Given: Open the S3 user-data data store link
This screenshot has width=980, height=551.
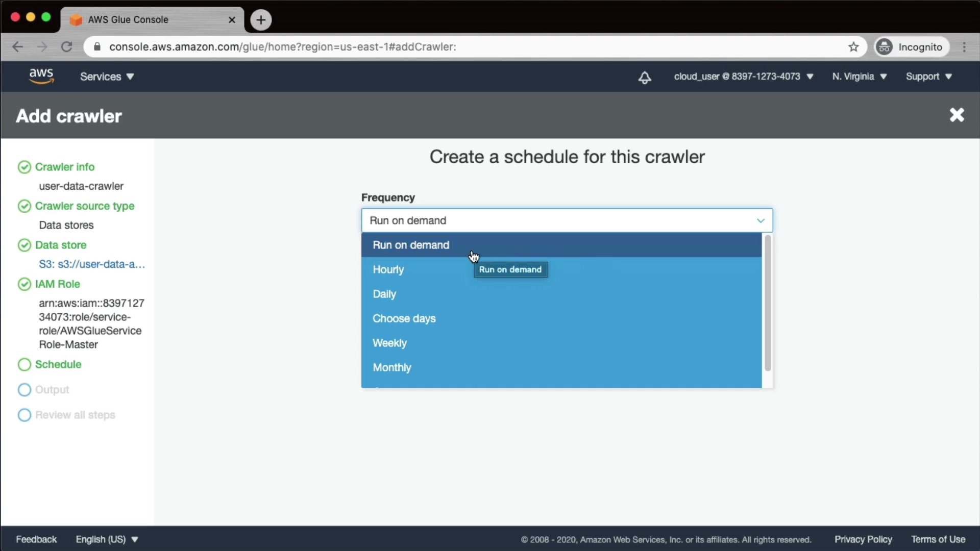Looking at the screenshot, I should (x=92, y=264).
